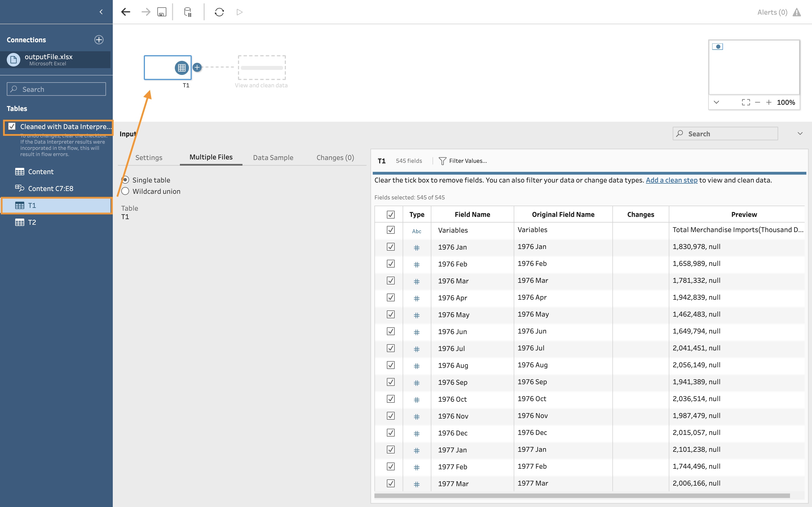The height and width of the screenshot is (507, 812).
Task: Open the Alerts warning icon
Action: point(796,12)
